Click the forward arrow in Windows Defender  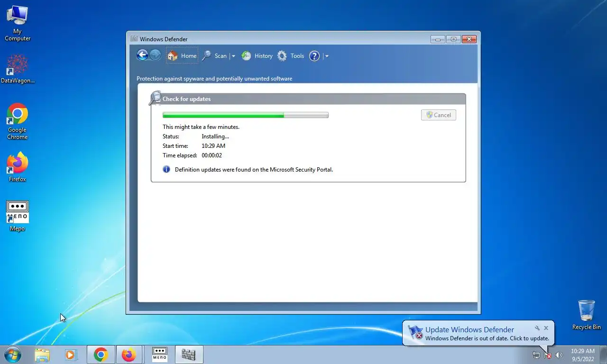pyautogui.click(x=155, y=55)
